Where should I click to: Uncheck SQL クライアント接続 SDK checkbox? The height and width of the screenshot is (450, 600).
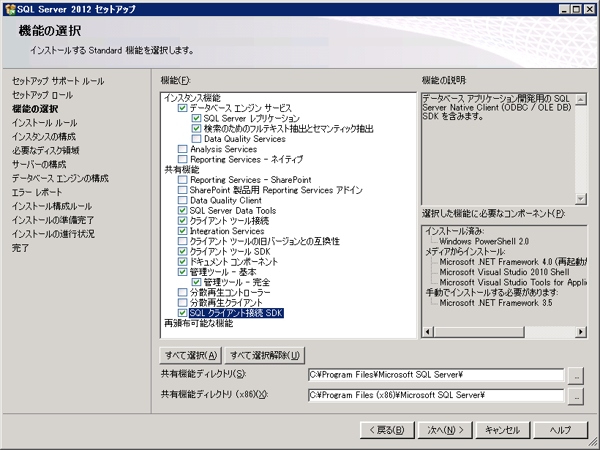183,313
